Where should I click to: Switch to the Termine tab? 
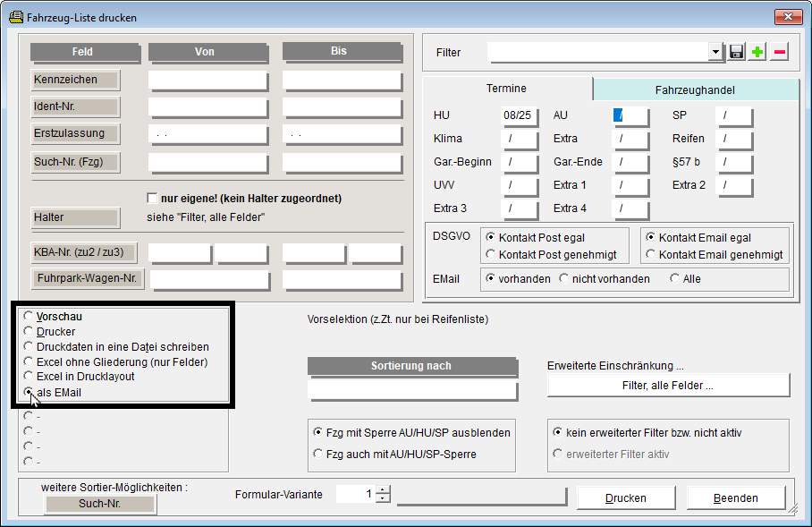pos(506,89)
